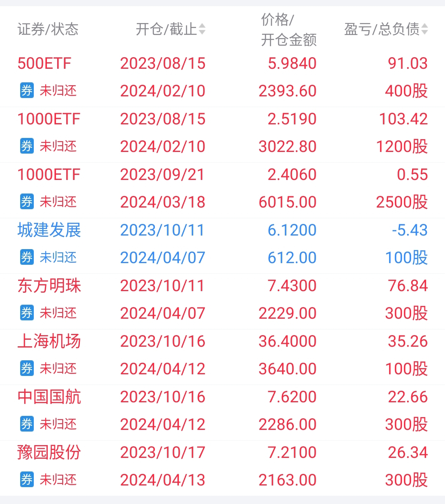Open the 豫园股份 security name
The height and width of the screenshot is (504, 445).
pos(49,453)
